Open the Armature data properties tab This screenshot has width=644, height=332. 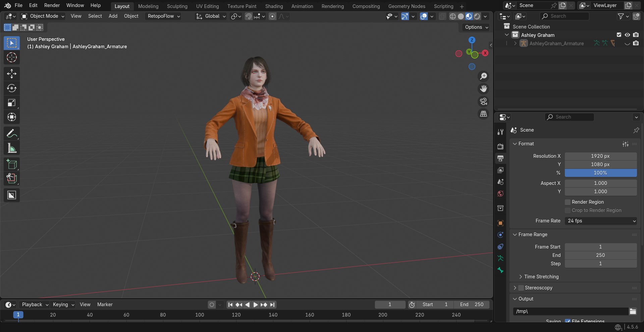coord(500,258)
